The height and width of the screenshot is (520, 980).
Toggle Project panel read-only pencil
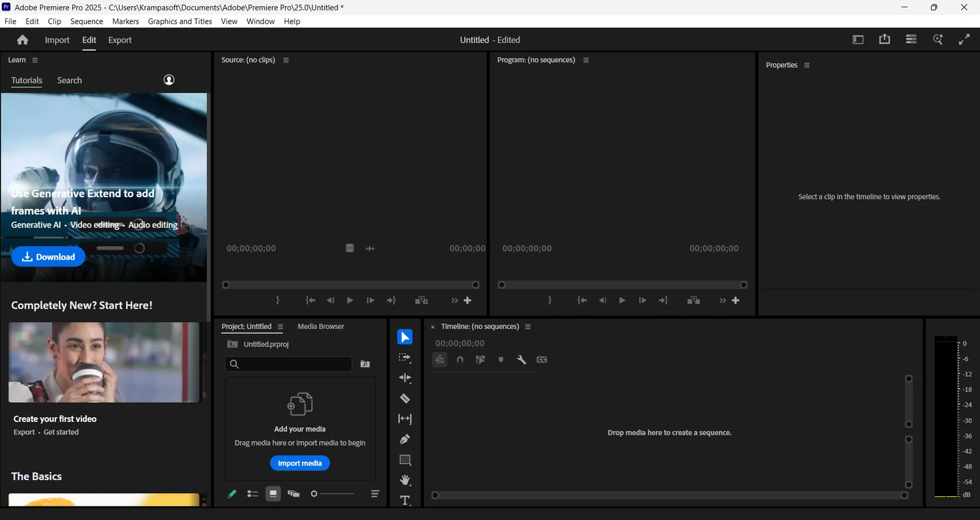click(232, 494)
